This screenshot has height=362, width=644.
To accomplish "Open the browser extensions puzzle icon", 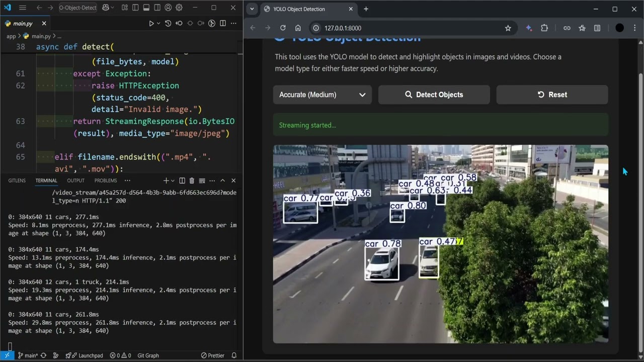I will pyautogui.click(x=544, y=28).
